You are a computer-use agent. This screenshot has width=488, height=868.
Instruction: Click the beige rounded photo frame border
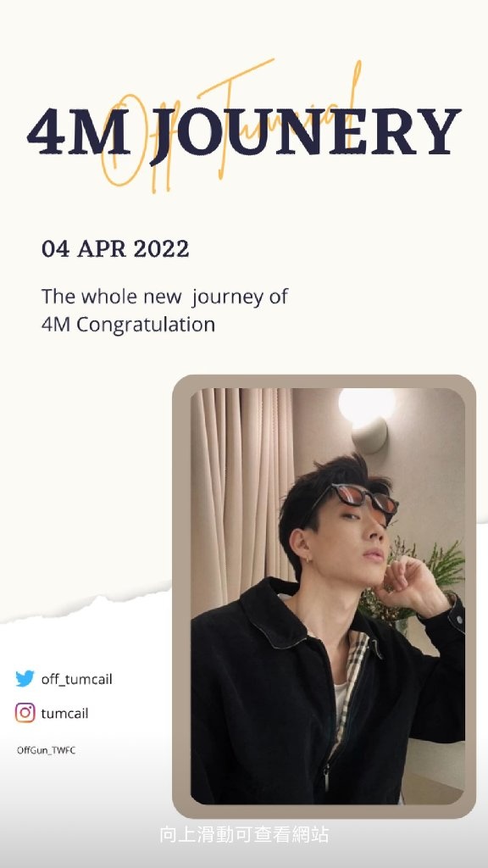pyautogui.click(x=324, y=381)
